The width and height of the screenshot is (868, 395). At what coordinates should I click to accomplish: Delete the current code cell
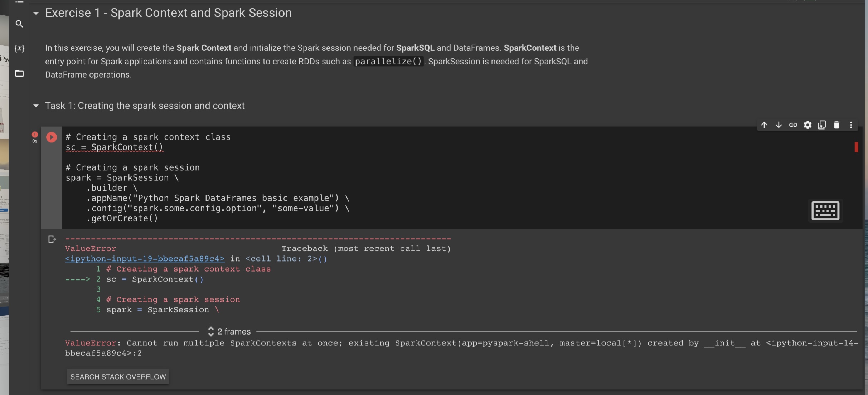(x=837, y=125)
